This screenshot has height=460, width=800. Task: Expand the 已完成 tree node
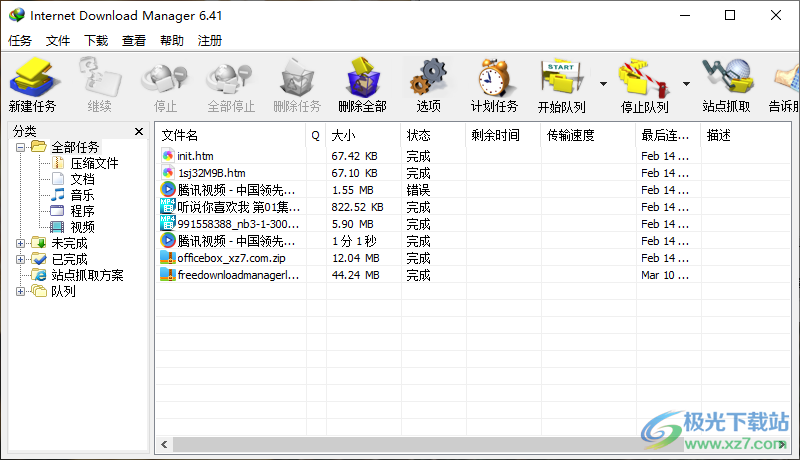click(20, 260)
